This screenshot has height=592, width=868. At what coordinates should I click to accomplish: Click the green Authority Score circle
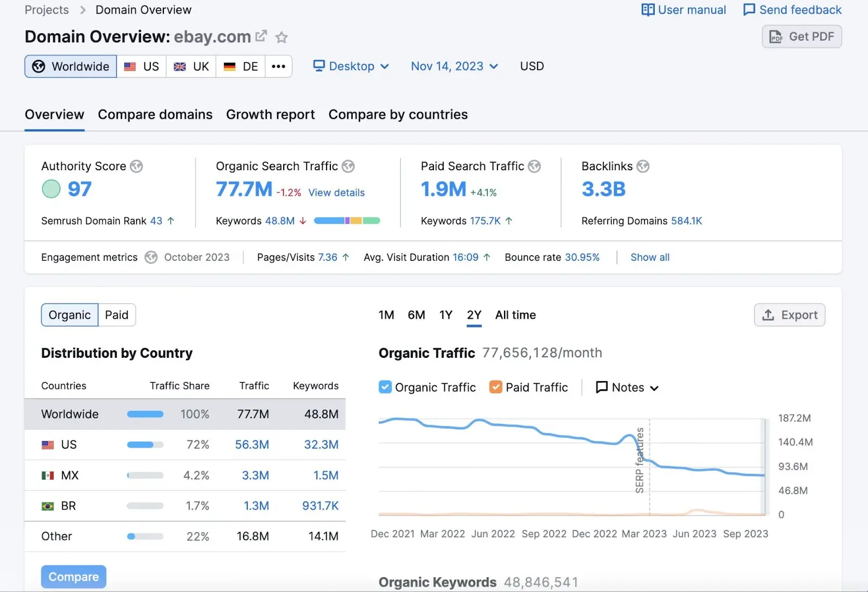tap(52, 189)
